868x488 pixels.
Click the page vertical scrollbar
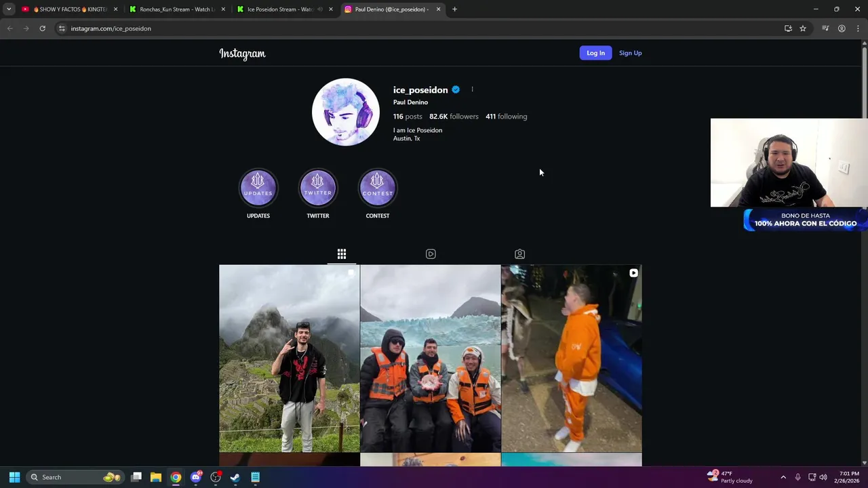(x=864, y=253)
